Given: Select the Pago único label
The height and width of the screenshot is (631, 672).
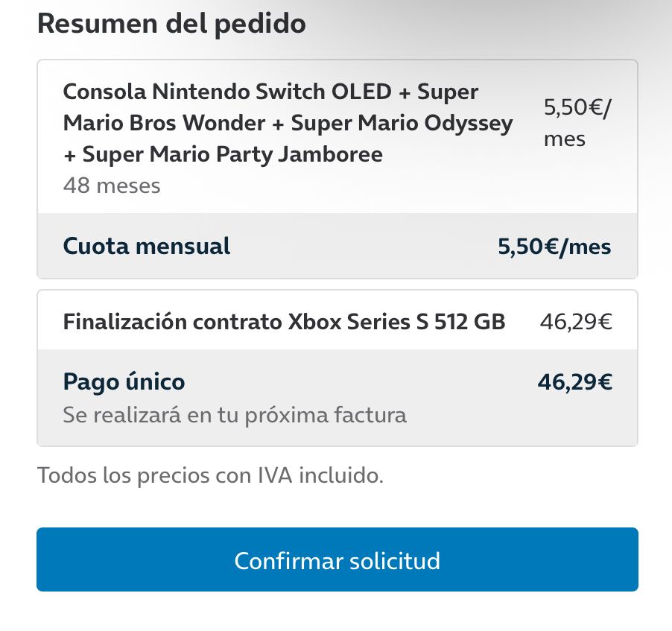Looking at the screenshot, I should click(x=124, y=382).
